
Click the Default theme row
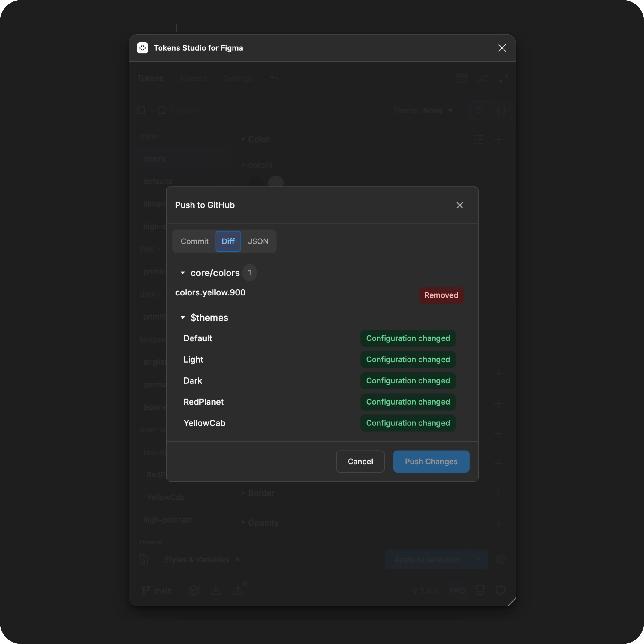[319, 338]
